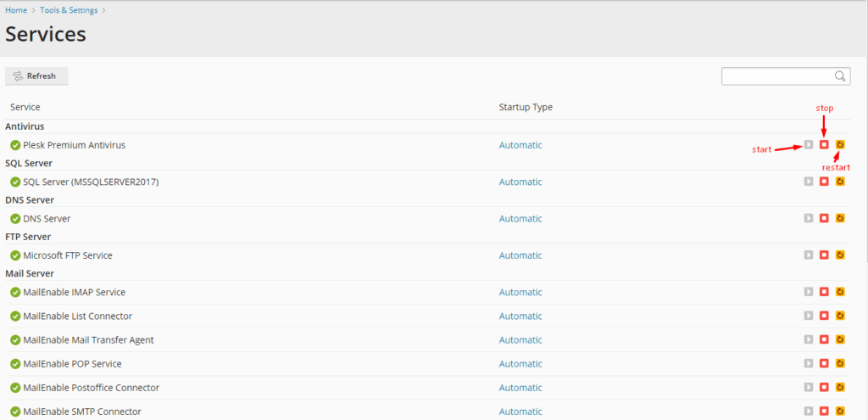This screenshot has width=868, height=420.
Task: Open Automatic startup type for Microsoft FTP
Action: (x=520, y=255)
